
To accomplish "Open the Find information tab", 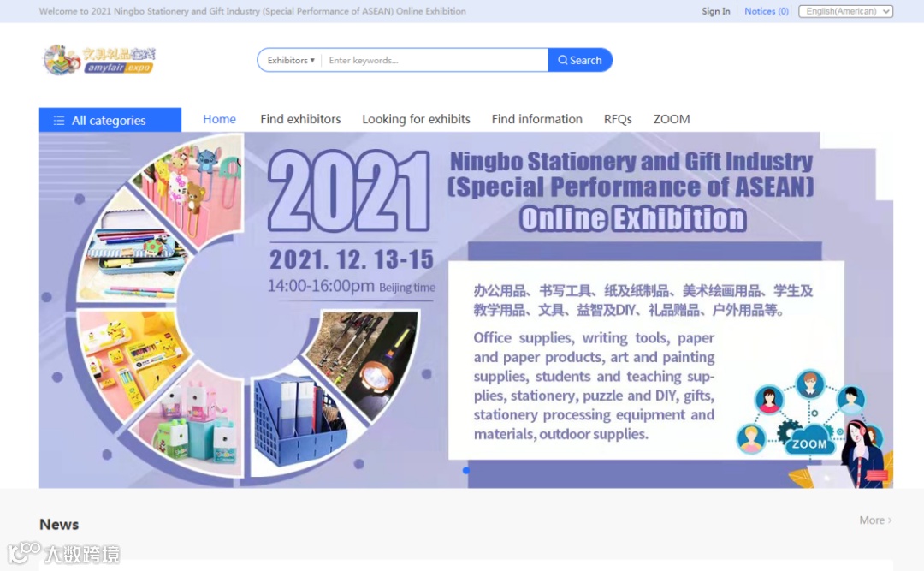I will (x=536, y=119).
